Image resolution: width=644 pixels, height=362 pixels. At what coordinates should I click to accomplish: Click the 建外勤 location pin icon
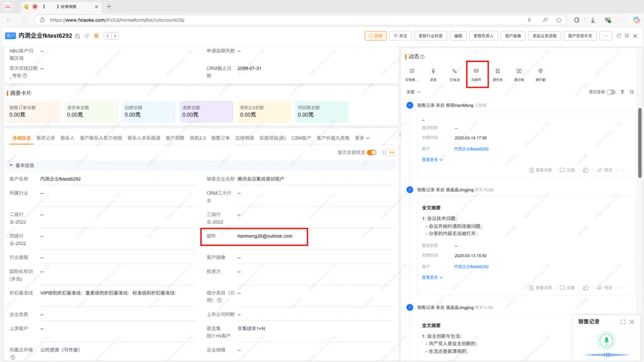540,71
